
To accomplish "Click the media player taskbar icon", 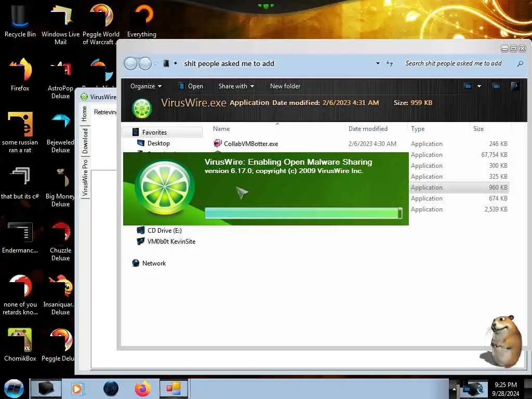I will [x=77, y=389].
